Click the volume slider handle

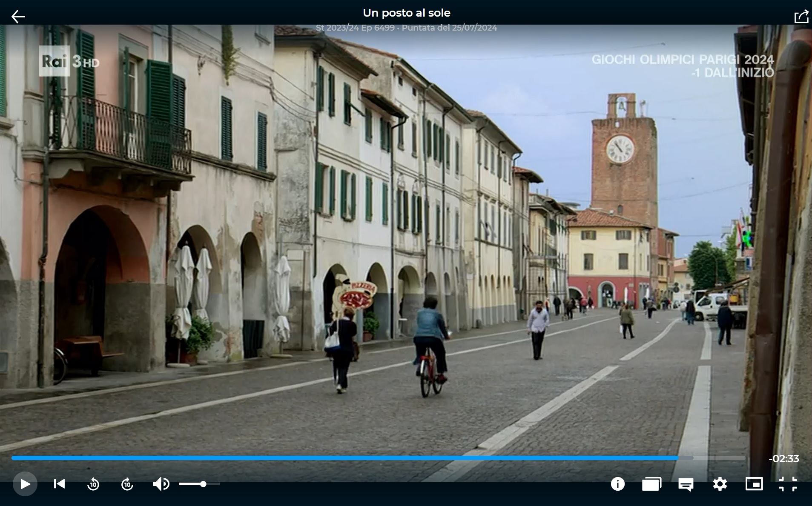click(x=204, y=484)
